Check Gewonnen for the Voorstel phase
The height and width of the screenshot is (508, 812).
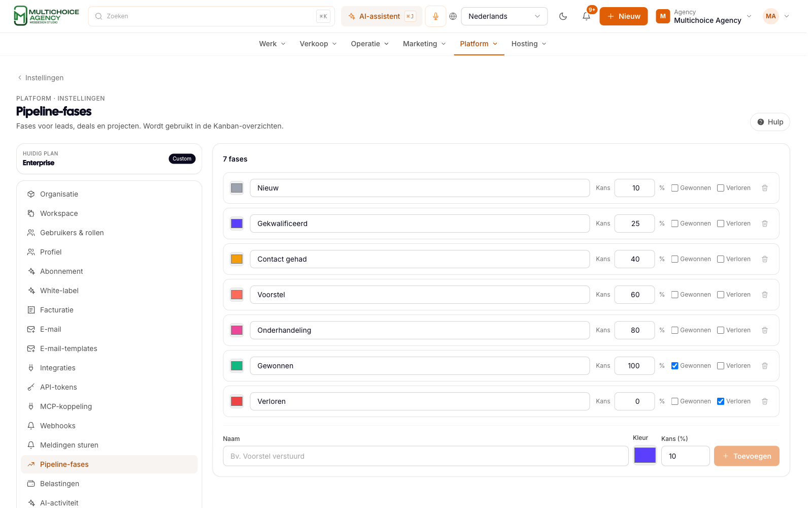674,295
